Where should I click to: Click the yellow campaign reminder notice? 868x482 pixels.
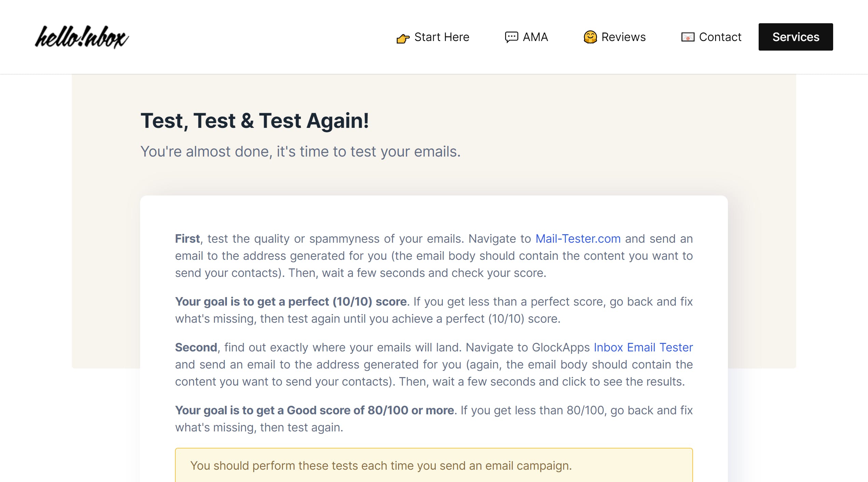pyautogui.click(x=433, y=465)
